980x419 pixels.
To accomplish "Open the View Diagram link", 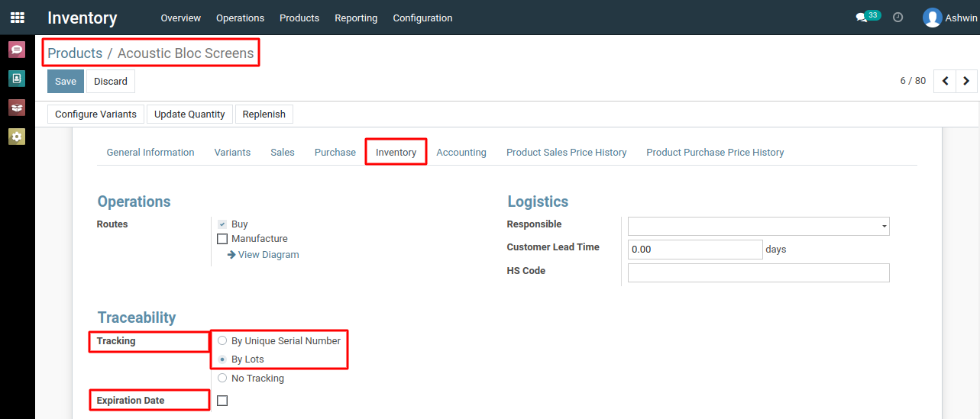I will tap(264, 255).
